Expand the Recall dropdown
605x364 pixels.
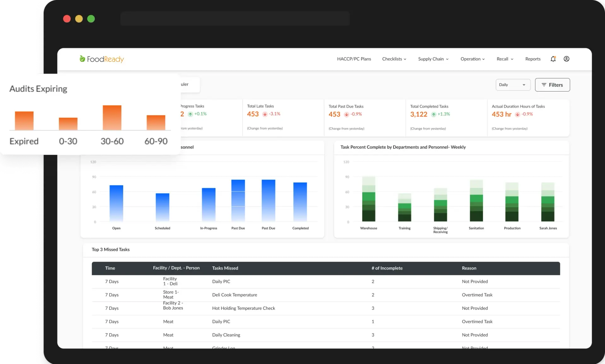click(x=504, y=59)
